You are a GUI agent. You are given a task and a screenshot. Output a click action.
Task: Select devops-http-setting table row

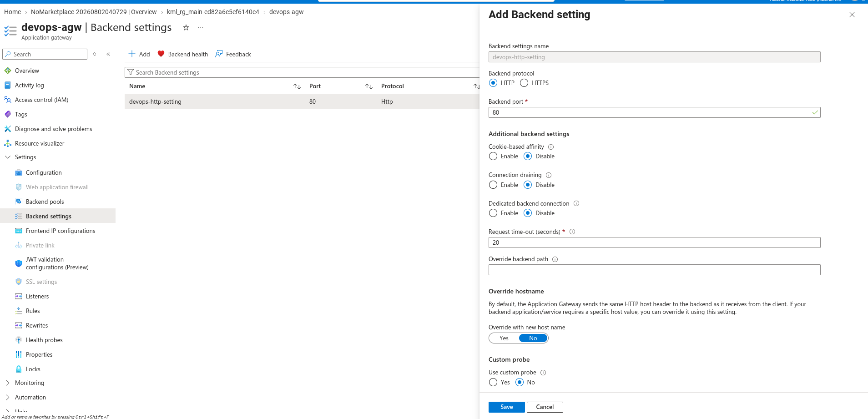302,101
